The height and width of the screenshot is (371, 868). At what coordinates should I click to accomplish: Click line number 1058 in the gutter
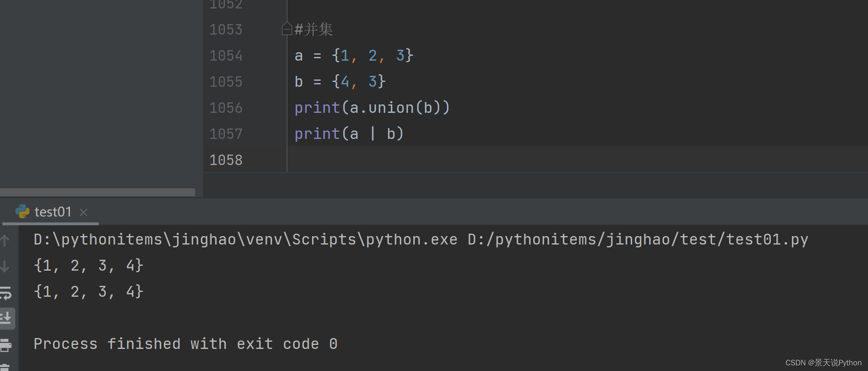tap(226, 160)
